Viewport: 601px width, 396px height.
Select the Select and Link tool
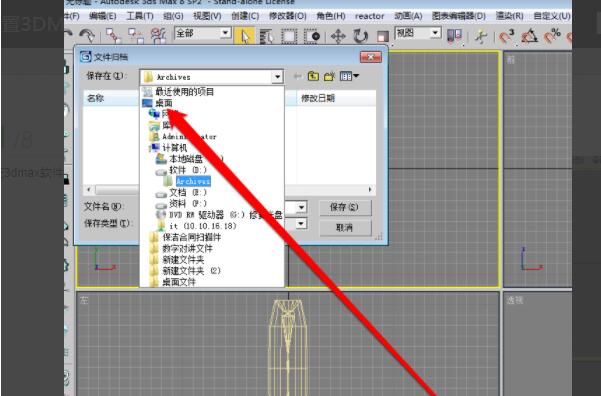[x=113, y=36]
